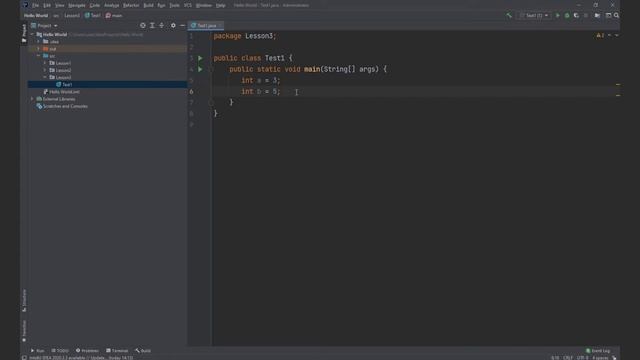Open the Build tool window tab
Viewport: 640px width, 360px height.
click(x=143, y=351)
